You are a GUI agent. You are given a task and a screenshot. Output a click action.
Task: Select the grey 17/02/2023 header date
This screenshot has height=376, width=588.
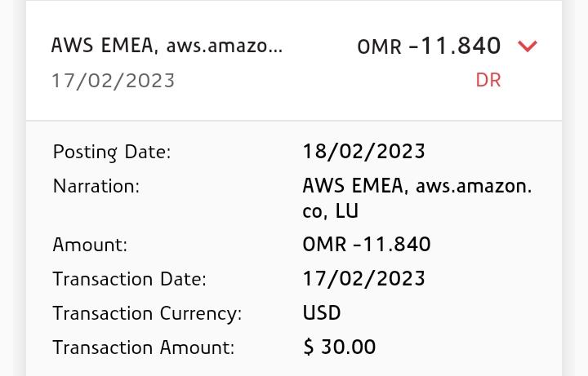(x=113, y=81)
